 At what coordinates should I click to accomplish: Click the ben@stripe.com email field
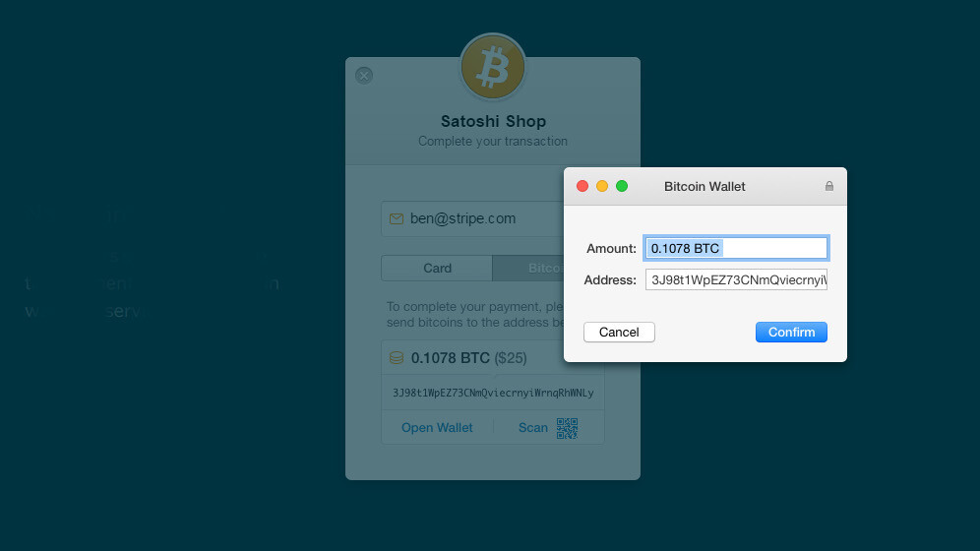point(472,218)
